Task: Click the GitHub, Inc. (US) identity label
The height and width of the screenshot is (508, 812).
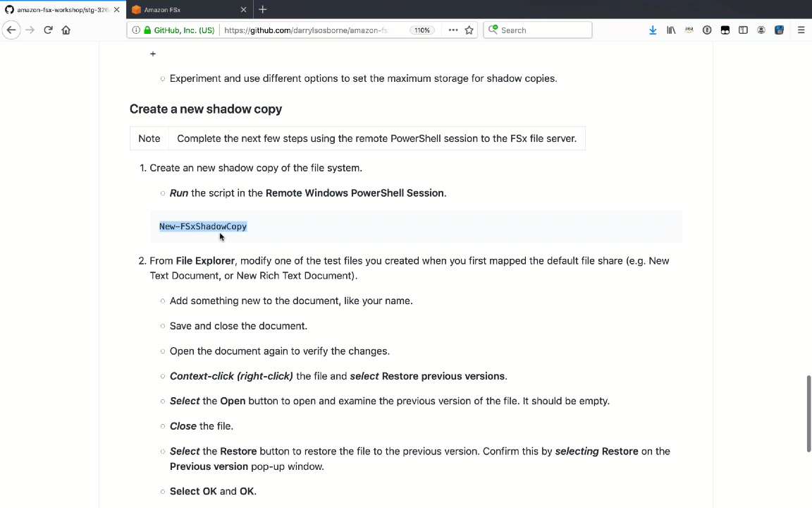Action: click(184, 30)
